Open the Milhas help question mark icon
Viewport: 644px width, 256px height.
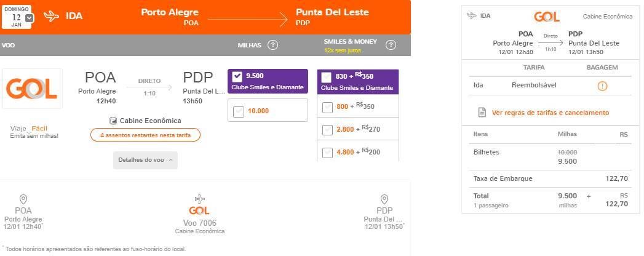(272, 45)
